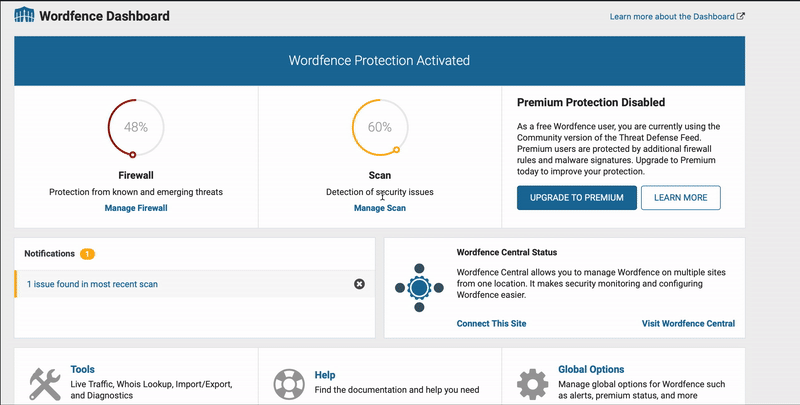Click the Wordfence Central network icon

pyautogui.click(x=419, y=288)
